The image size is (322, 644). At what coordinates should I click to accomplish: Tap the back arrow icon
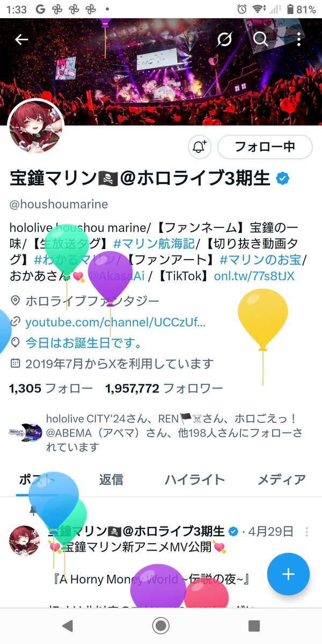pos(21,39)
